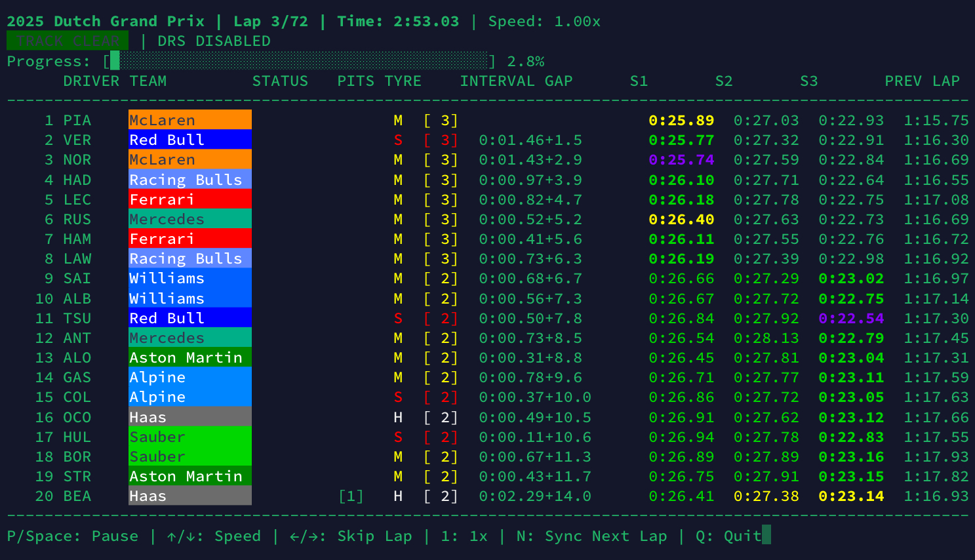The image size is (975, 560).
Task: Click the S2 column header
Action: (x=724, y=81)
